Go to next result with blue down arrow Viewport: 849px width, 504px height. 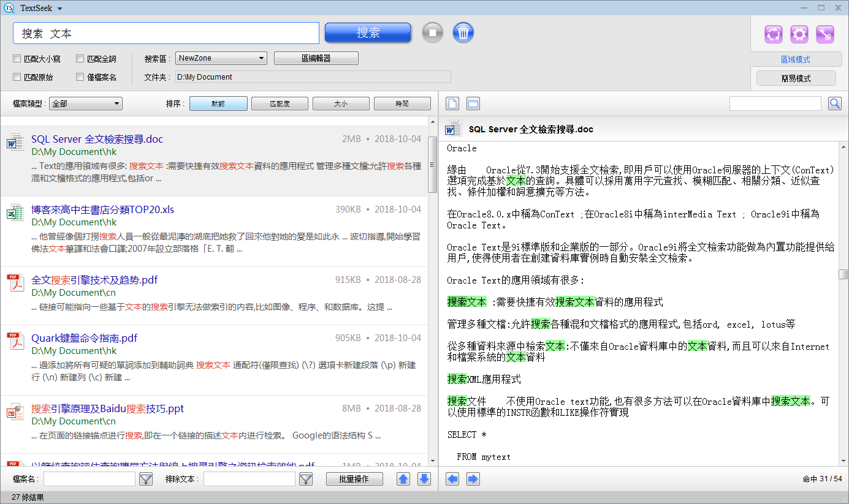(424, 479)
